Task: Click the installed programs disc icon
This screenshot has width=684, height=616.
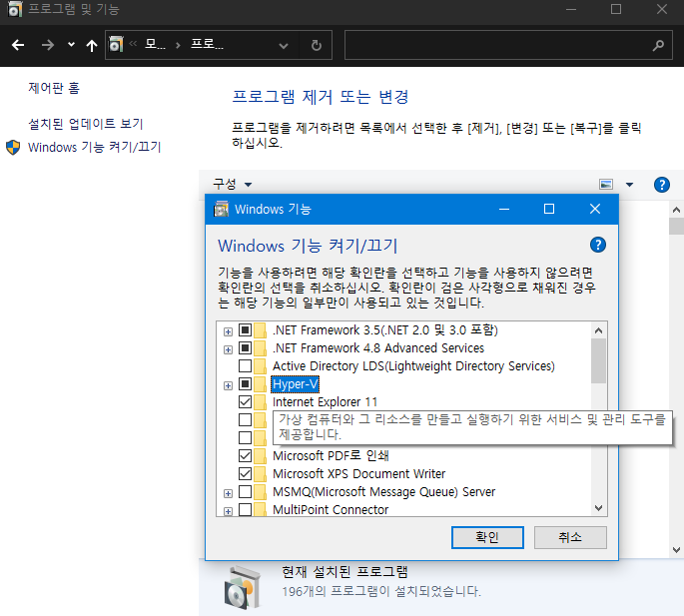Action: [243, 588]
